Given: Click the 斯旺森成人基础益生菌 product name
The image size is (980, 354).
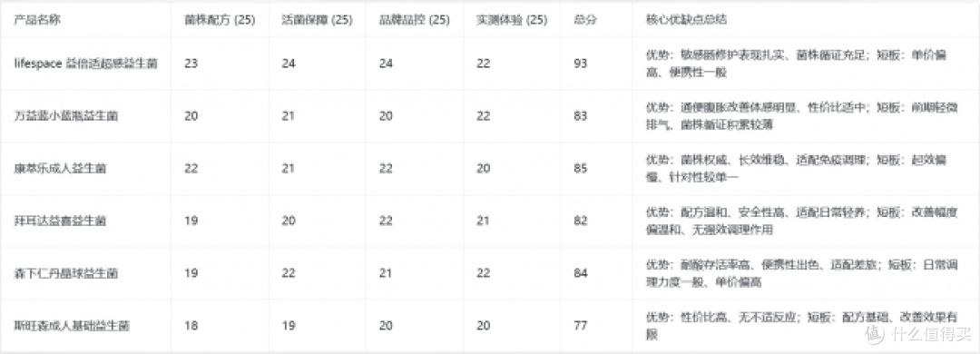Looking at the screenshot, I should pos(72,326).
